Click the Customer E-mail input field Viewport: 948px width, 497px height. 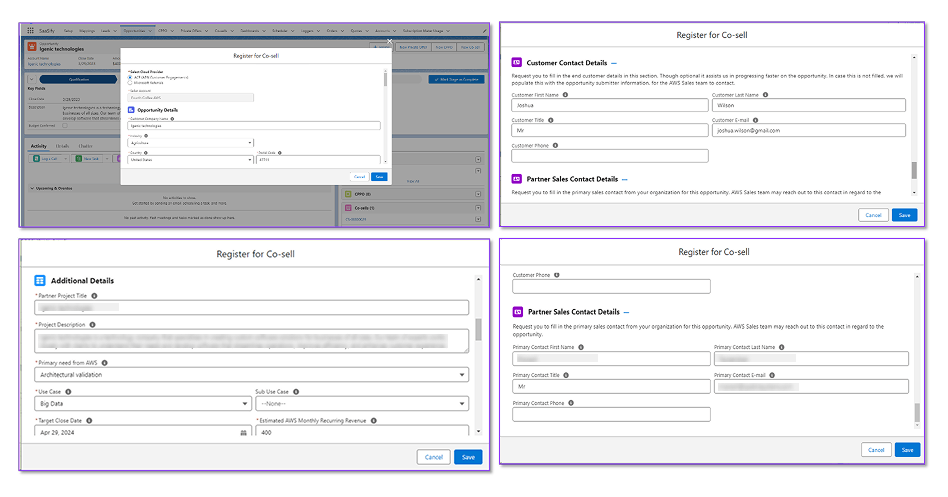(809, 131)
